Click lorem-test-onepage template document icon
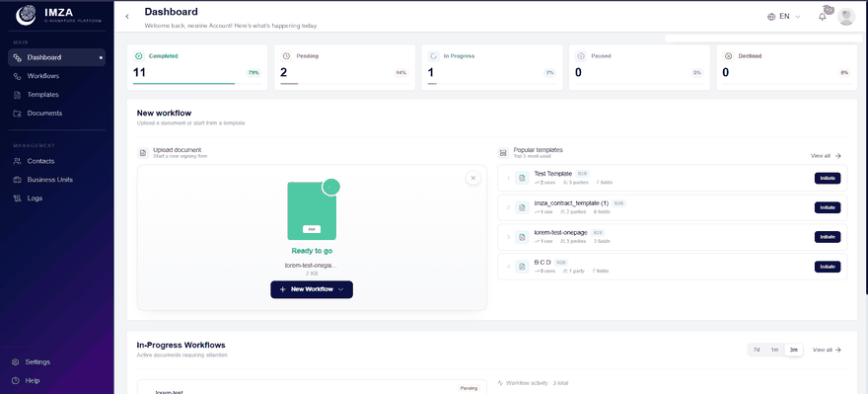Image resolution: width=868 pixels, height=394 pixels. pyautogui.click(x=522, y=237)
